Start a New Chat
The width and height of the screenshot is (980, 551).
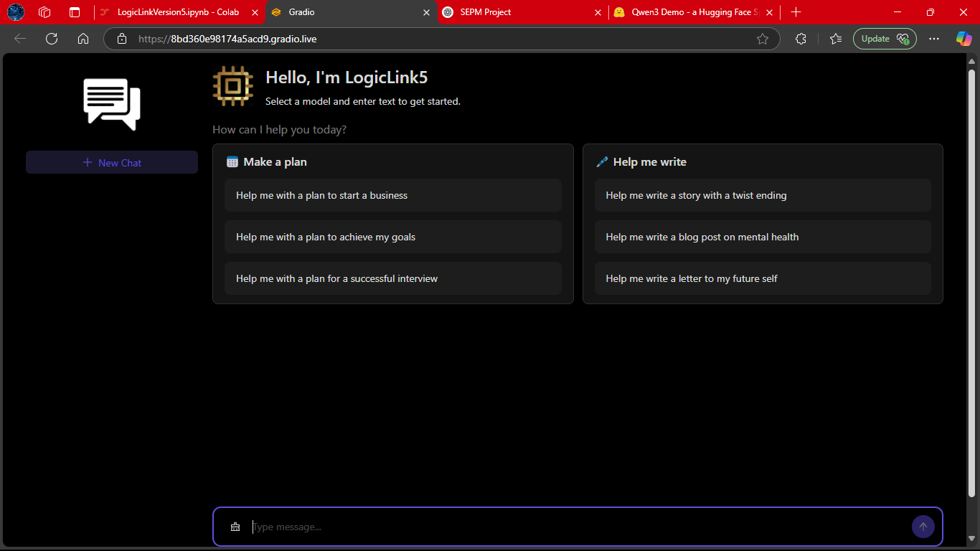(x=112, y=162)
